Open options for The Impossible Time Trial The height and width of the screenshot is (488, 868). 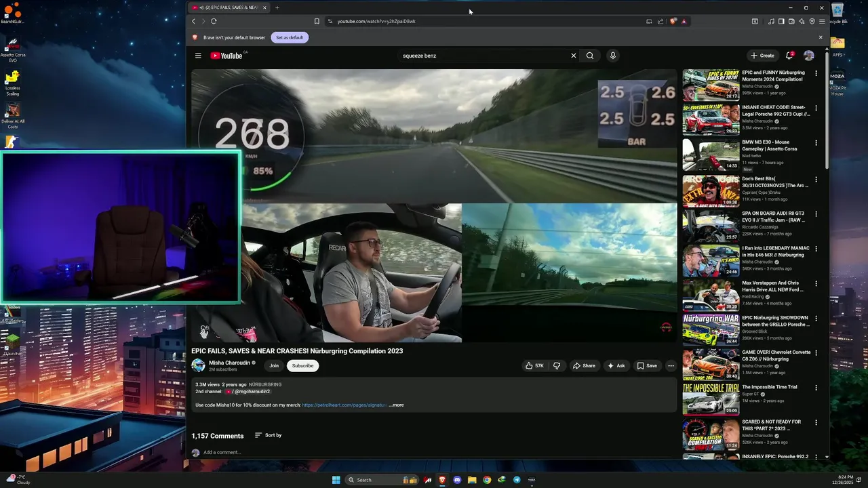coord(816,388)
